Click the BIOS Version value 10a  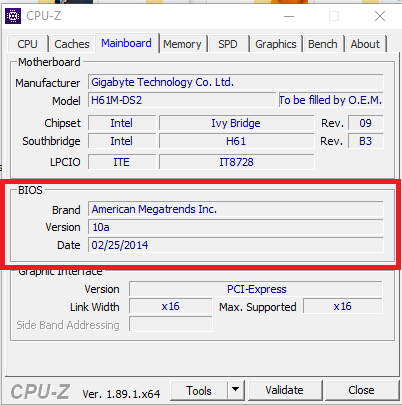[236, 227]
